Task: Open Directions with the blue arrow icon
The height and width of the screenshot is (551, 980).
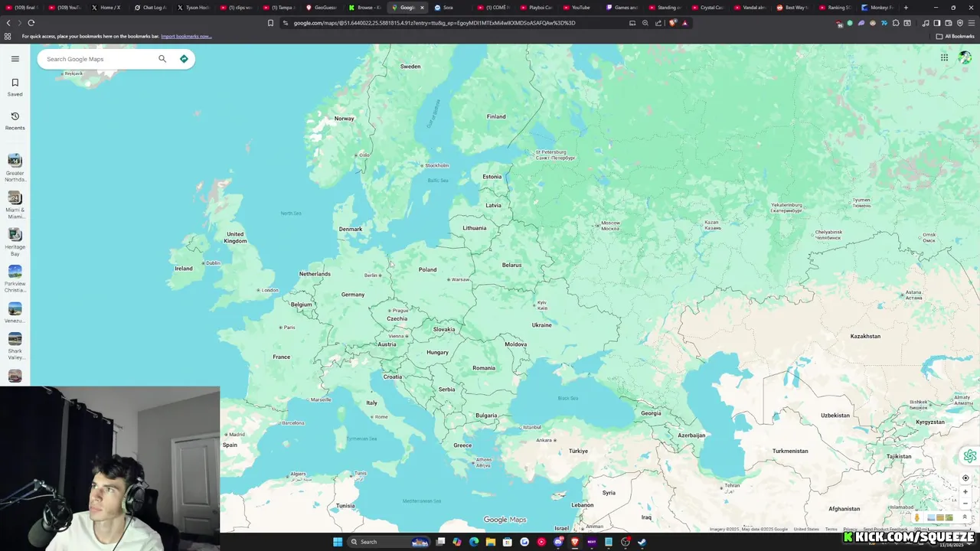Action: (184, 59)
